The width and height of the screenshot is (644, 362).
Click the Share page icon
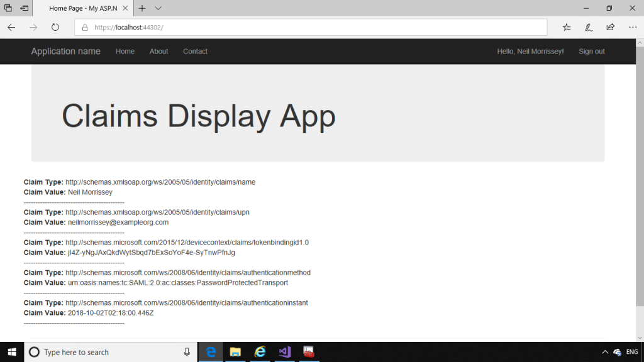[610, 28]
